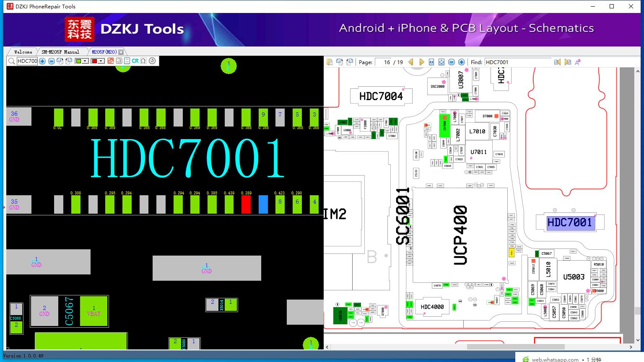This screenshot has height=362, width=644.
Task: Click pin 35 GND pad on PCB
Action: click(18, 204)
